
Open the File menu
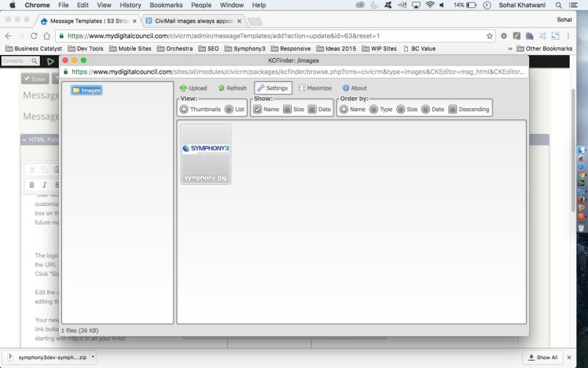click(x=63, y=5)
